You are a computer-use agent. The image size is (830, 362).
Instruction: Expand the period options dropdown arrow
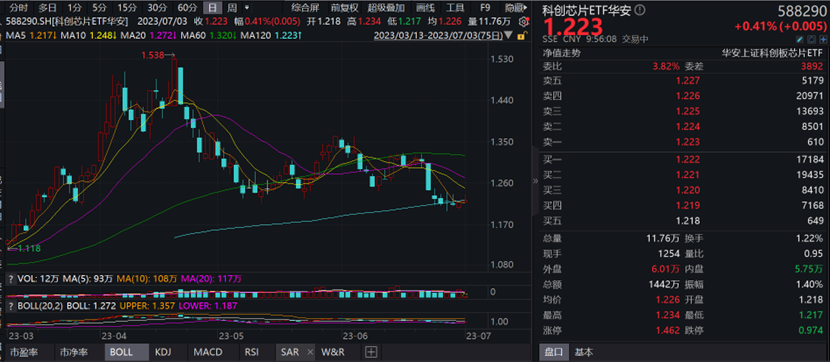point(247,8)
